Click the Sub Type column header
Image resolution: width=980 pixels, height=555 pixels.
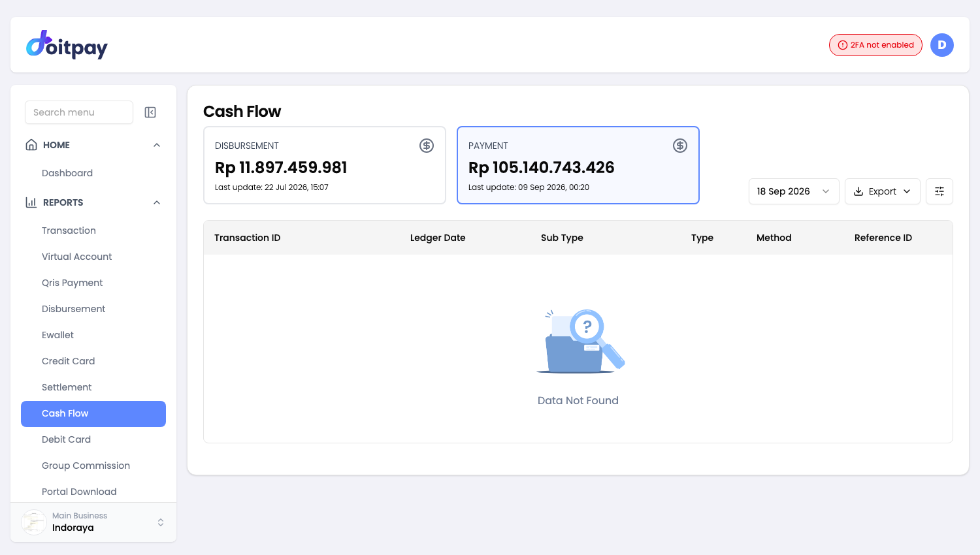tap(562, 238)
